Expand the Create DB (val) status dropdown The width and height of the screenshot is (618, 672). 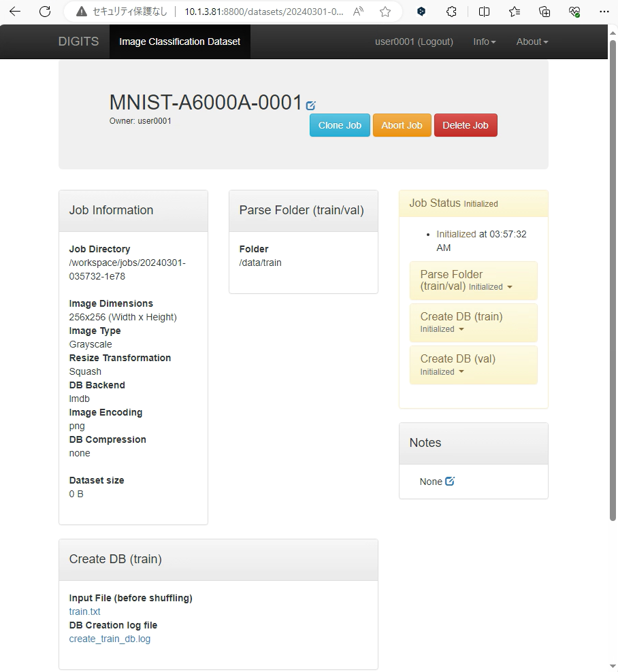tap(461, 372)
